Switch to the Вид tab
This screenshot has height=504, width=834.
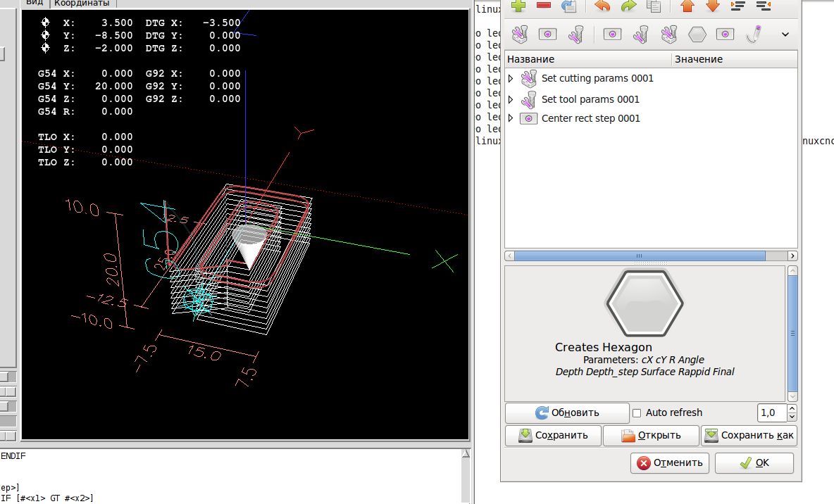tap(35, 4)
